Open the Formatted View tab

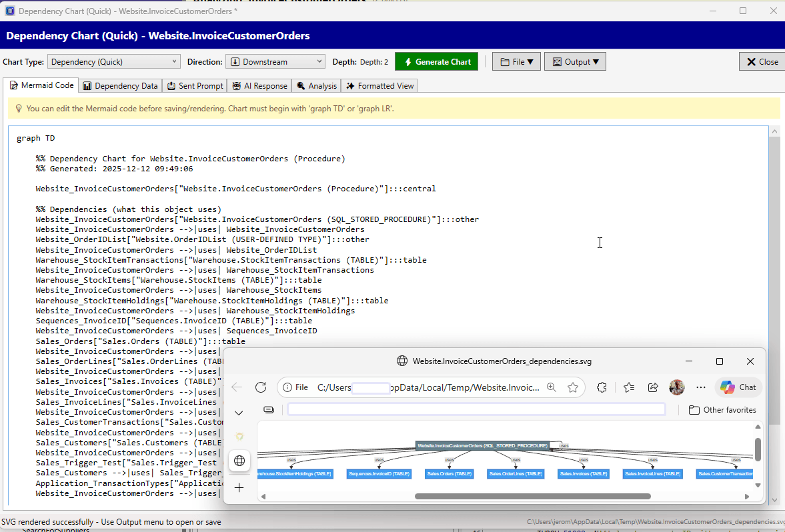[379, 86]
